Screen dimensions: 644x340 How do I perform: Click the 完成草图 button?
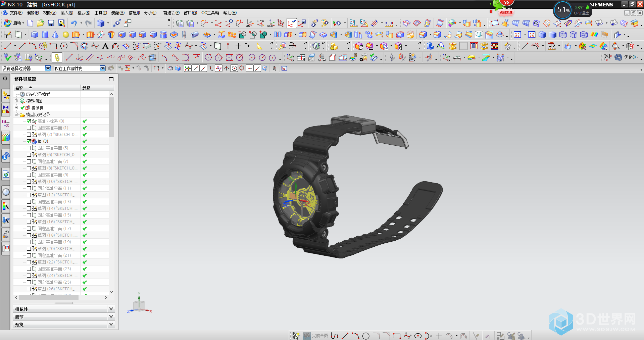point(315,336)
